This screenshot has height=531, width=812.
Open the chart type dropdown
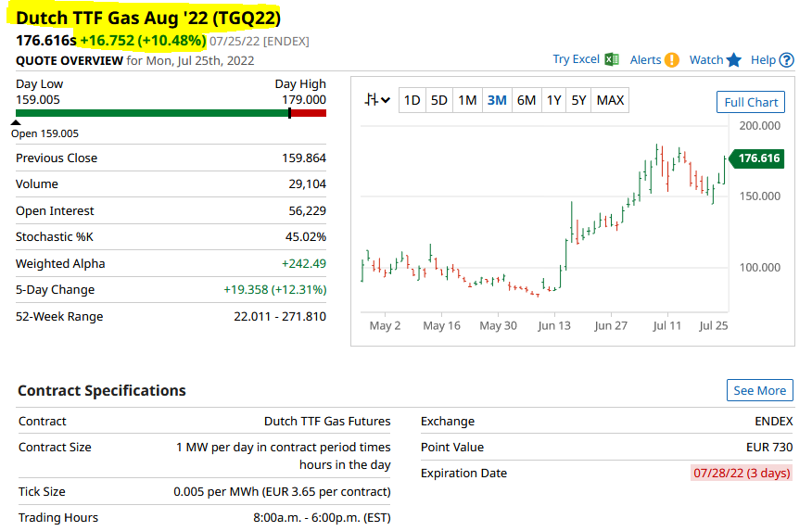[x=377, y=100]
